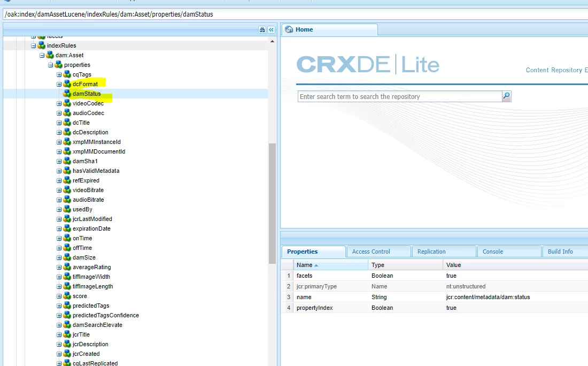
Task: Click the videoCodec node icon
Action: [x=67, y=103]
